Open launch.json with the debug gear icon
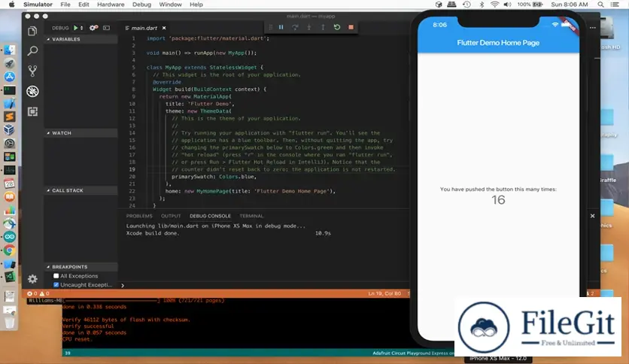This screenshot has width=629, height=364. pos(93,28)
